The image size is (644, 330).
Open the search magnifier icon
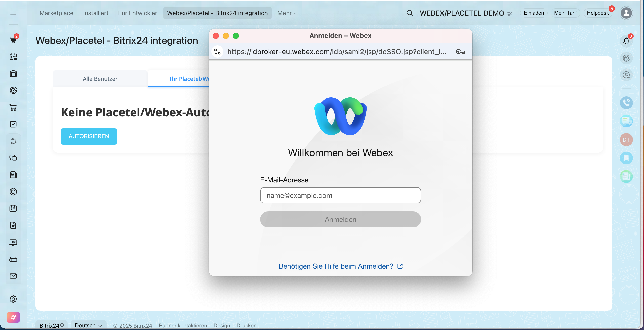pos(410,13)
